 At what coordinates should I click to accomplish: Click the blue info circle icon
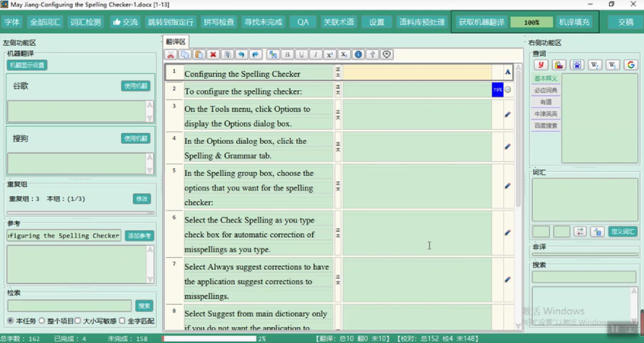coord(358,55)
